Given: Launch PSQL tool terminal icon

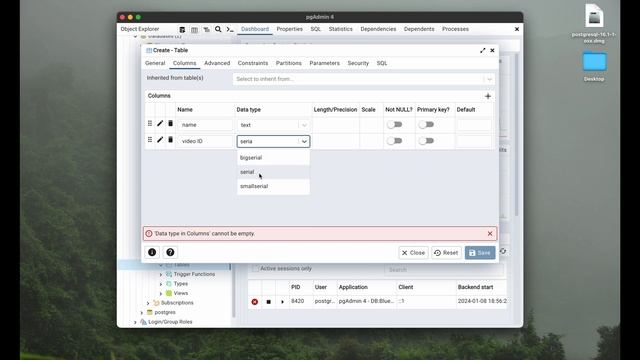Looking at the screenshot, I should (x=230, y=29).
